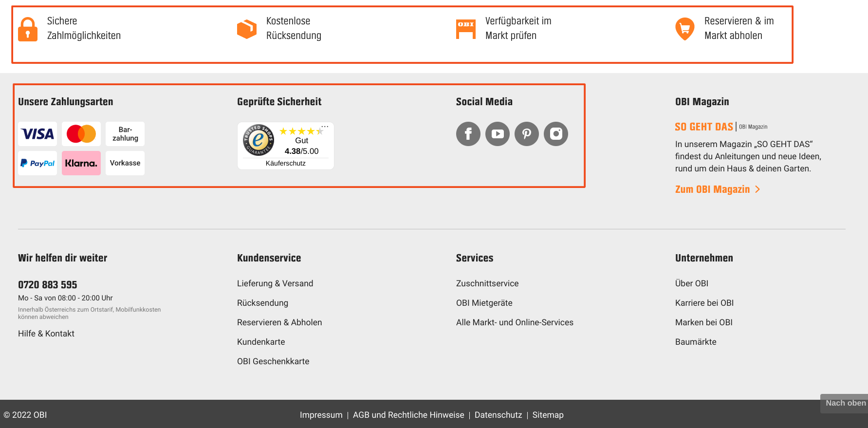Open the Trusted Shops Käuferschutz badge
This screenshot has width=868, height=428.
click(x=285, y=146)
